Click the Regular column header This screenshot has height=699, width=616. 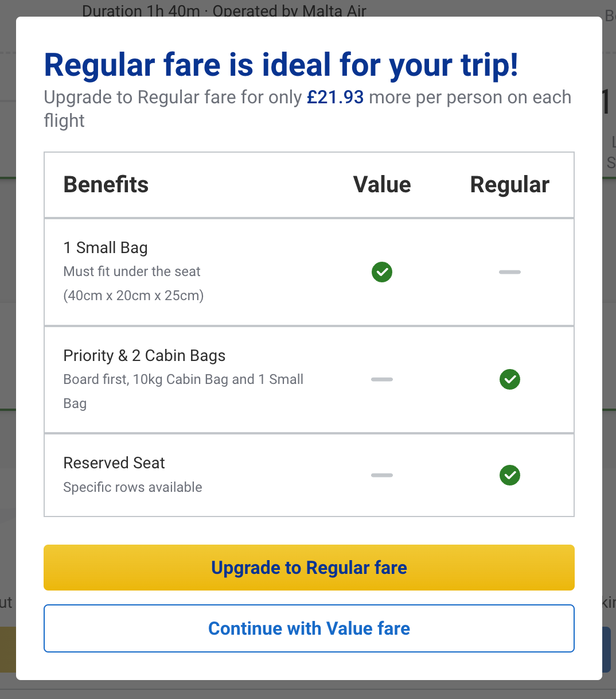click(x=509, y=185)
